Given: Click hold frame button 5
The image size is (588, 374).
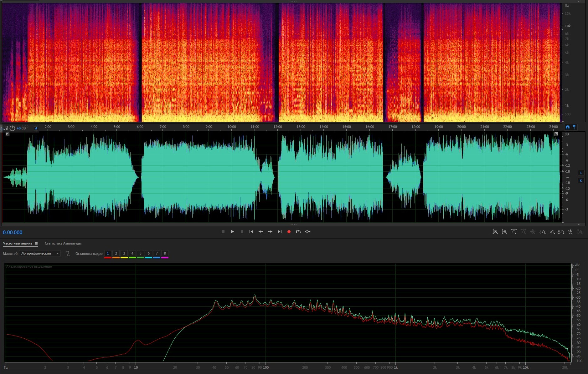Looking at the screenshot, I should coord(140,254).
